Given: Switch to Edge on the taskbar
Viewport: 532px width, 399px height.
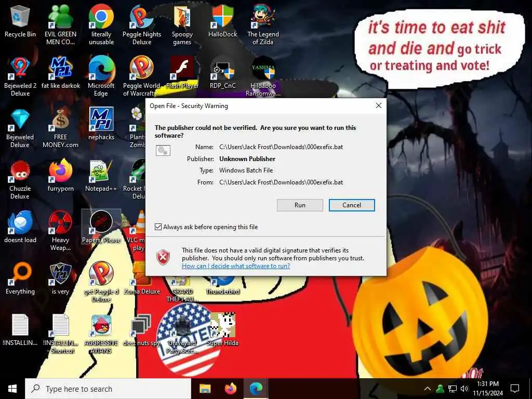Looking at the screenshot, I should [x=256, y=389].
